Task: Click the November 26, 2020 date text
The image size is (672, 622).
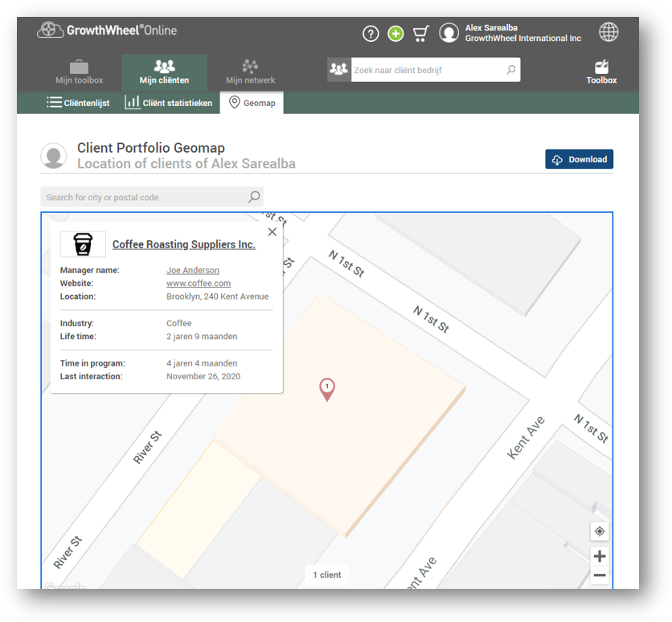Action: coord(203,376)
